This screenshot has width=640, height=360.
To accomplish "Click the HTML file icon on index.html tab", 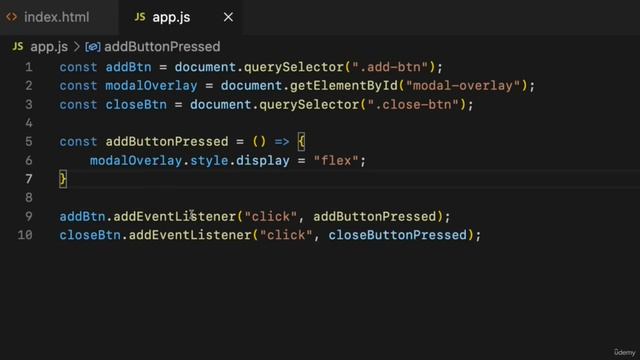I will tap(12, 17).
